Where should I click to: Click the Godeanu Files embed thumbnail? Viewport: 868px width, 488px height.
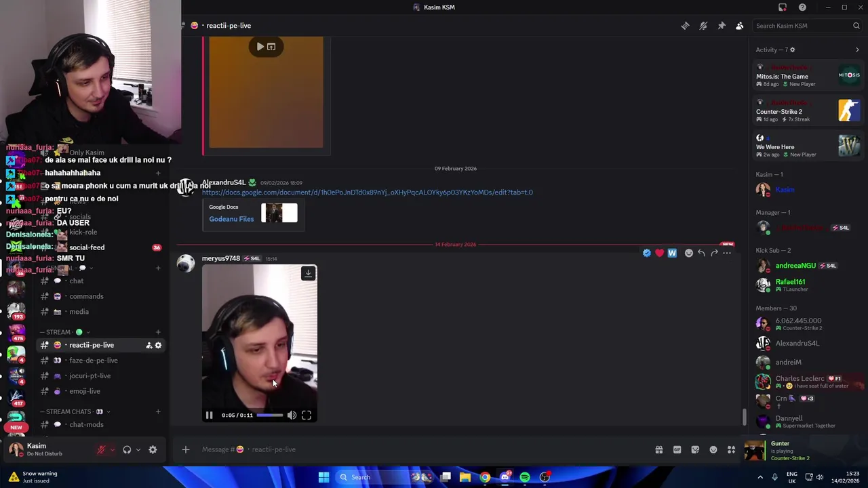tap(279, 213)
